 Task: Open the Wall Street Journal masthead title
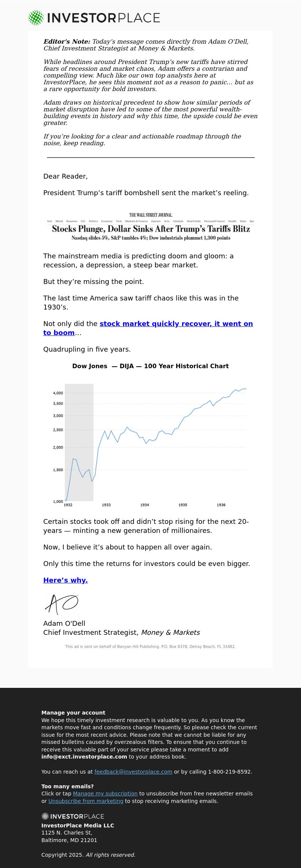click(151, 215)
